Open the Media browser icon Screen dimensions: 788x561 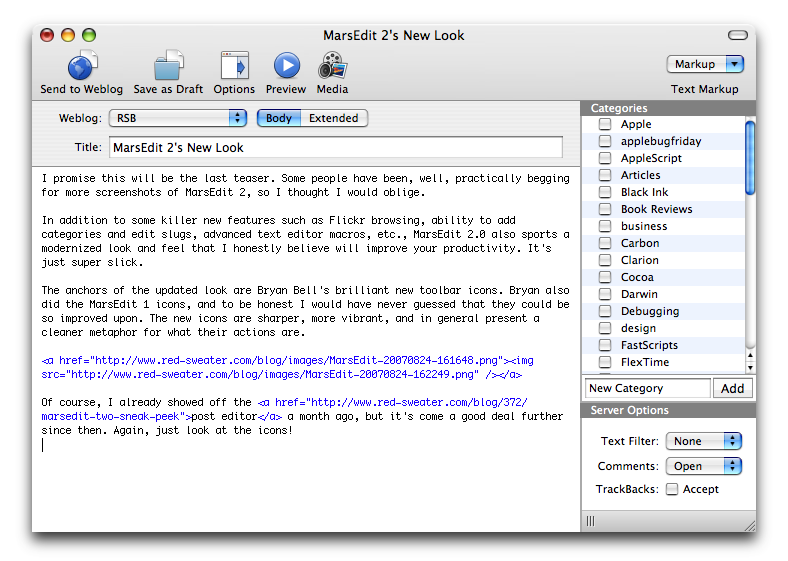[332, 66]
